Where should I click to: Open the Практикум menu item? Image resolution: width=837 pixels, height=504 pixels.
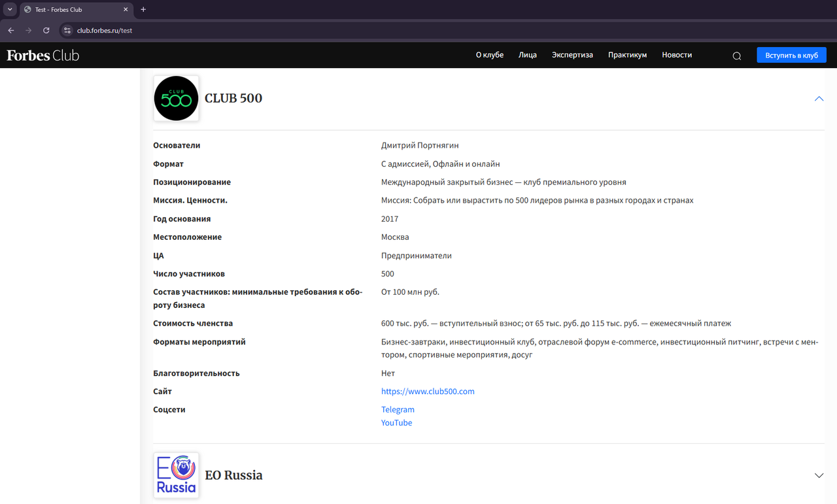pos(627,55)
